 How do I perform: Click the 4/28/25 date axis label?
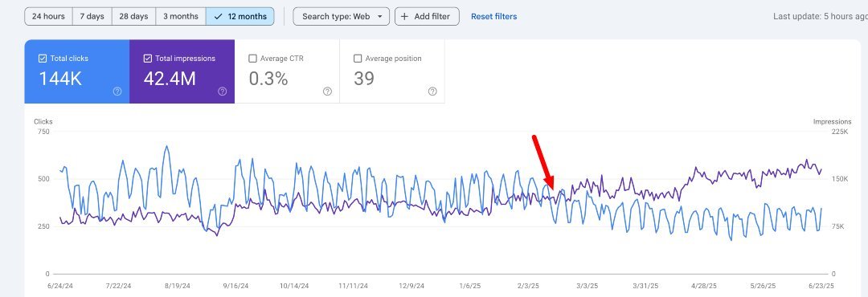click(704, 286)
